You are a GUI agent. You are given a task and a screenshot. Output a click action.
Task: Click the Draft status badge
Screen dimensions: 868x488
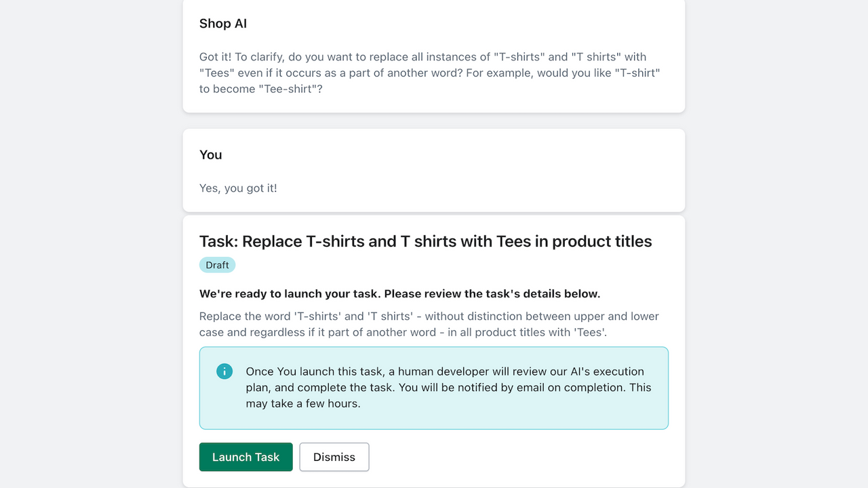coord(217,264)
